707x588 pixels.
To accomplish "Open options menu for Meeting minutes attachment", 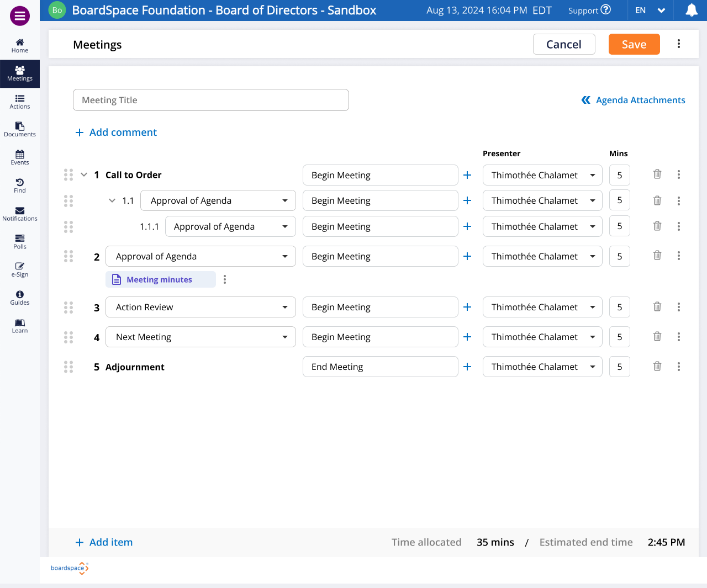I will (225, 279).
